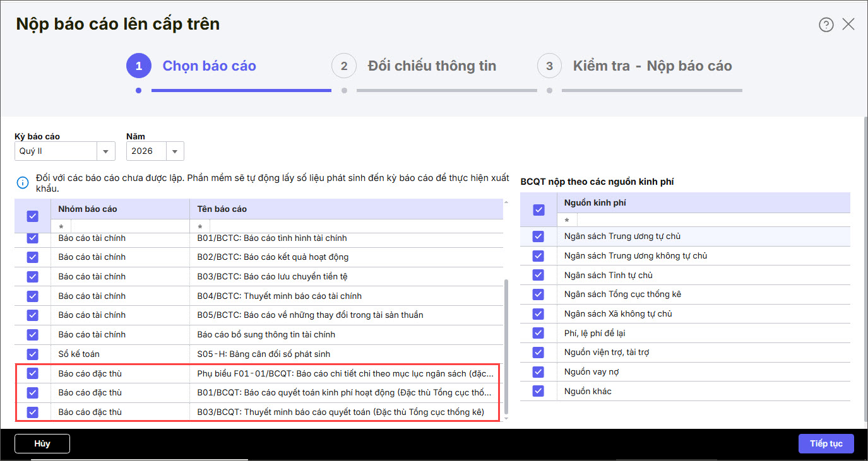Open the Kỳ báo cáo dropdown arrow

(106, 151)
